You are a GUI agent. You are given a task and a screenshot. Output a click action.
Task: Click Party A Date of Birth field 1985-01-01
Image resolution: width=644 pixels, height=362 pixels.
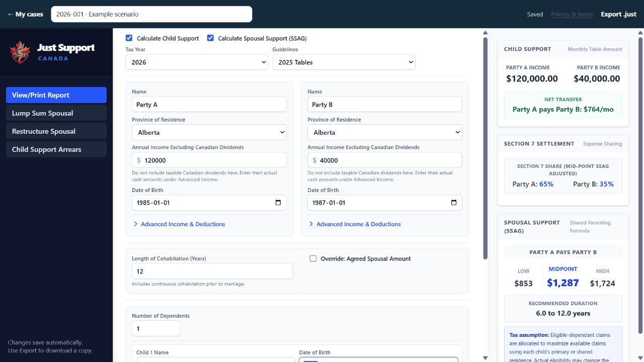(209, 203)
